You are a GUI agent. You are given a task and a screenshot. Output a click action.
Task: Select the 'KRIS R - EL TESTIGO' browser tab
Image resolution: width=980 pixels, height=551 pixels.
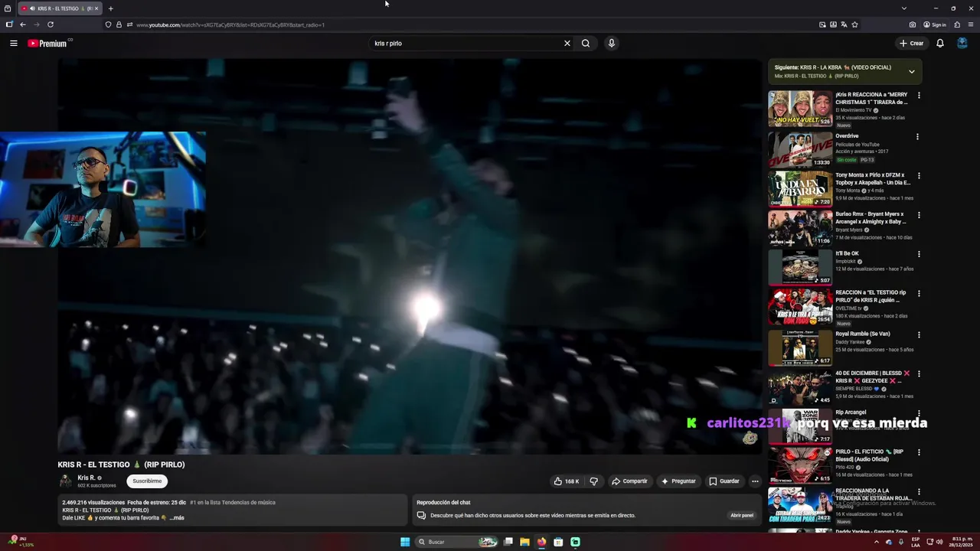(x=59, y=8)
